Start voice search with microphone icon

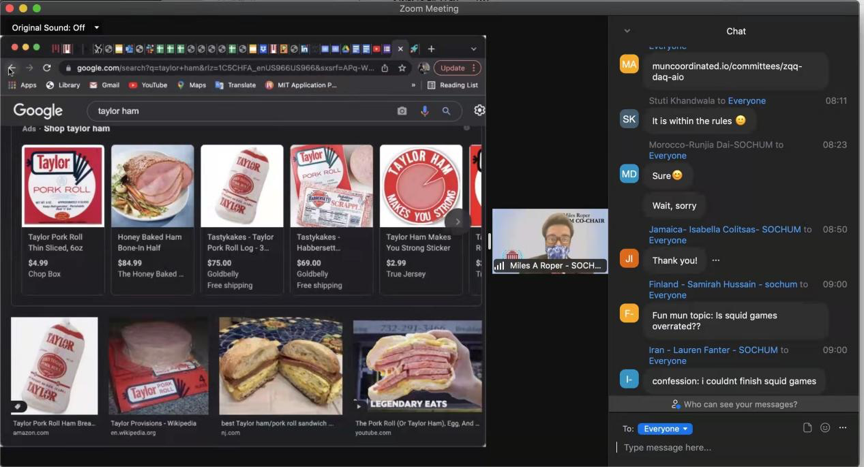(424, 111)
